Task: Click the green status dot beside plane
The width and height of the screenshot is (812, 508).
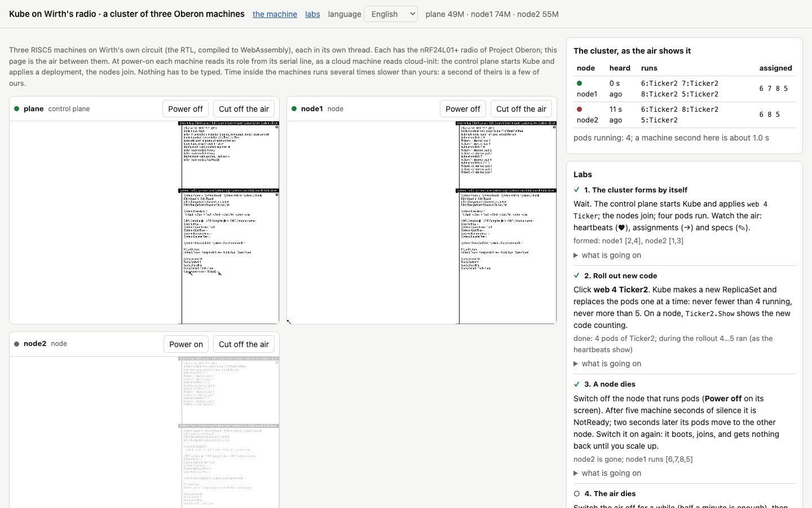Action: [x=17, y=109]
